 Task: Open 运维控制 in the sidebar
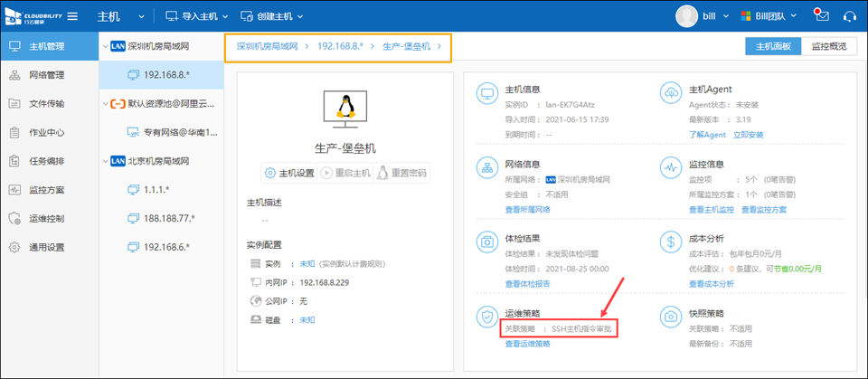pyautogui.click(x=46, y=219)
